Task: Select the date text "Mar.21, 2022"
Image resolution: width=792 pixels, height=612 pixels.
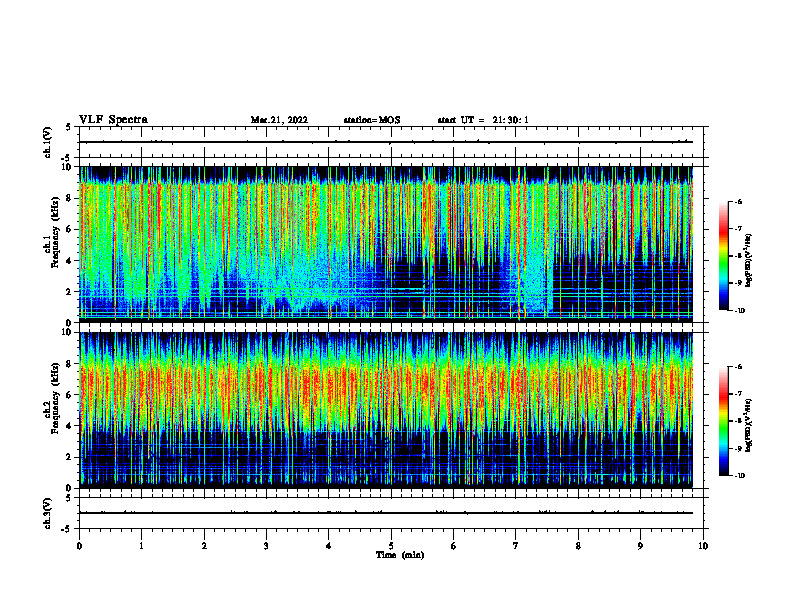Action: (x=279, y=120)
